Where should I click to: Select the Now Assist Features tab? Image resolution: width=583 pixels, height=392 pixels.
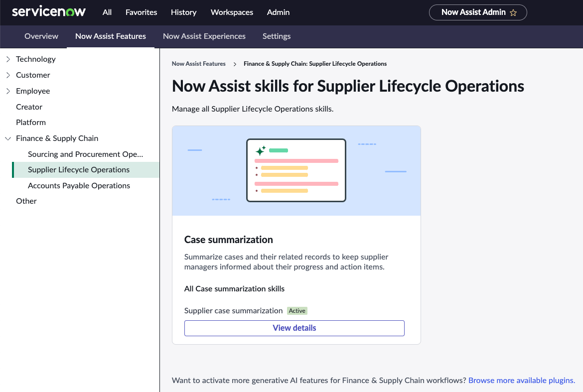coord(111,36)
